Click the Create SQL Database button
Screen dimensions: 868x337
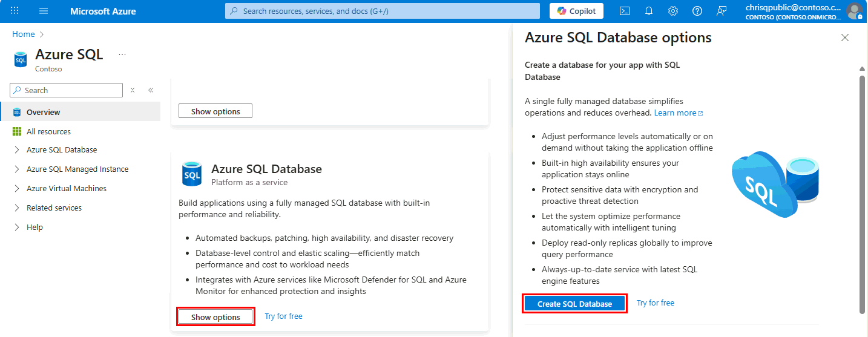(574, 304)
